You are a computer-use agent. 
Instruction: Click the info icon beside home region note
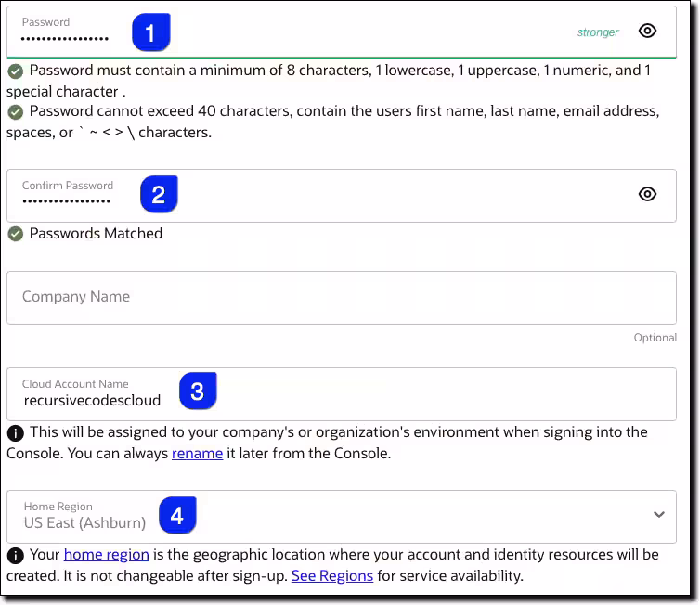[x=16, y=556]
